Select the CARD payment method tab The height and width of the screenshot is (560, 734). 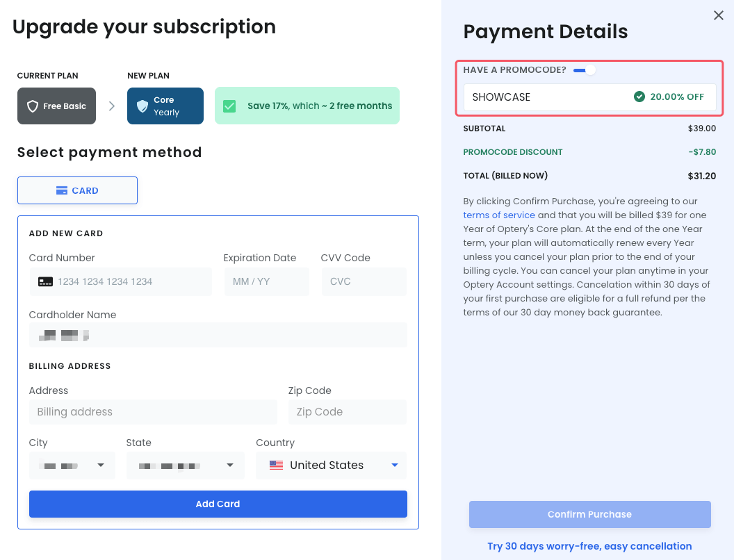click(77, 190)
